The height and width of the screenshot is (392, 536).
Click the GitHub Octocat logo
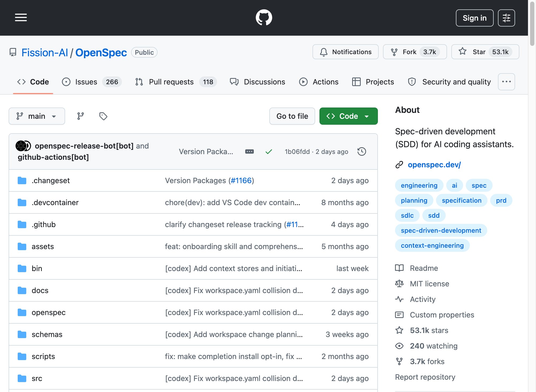[x=264, y=18]
